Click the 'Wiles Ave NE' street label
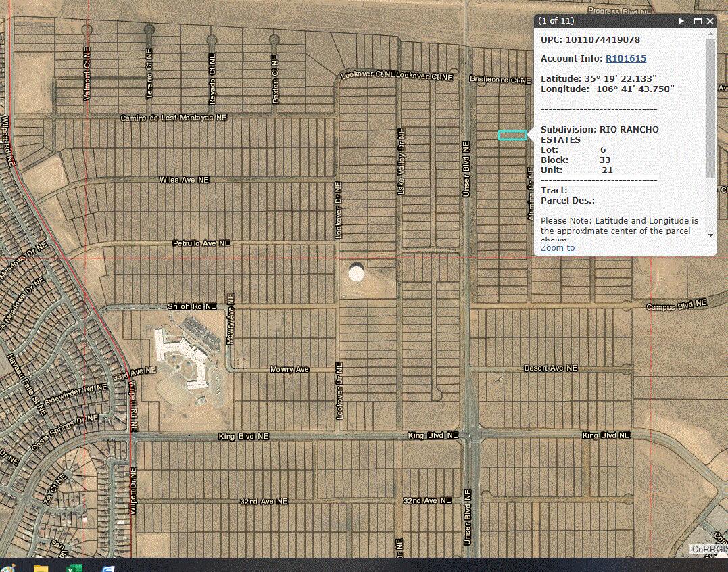 185,180
